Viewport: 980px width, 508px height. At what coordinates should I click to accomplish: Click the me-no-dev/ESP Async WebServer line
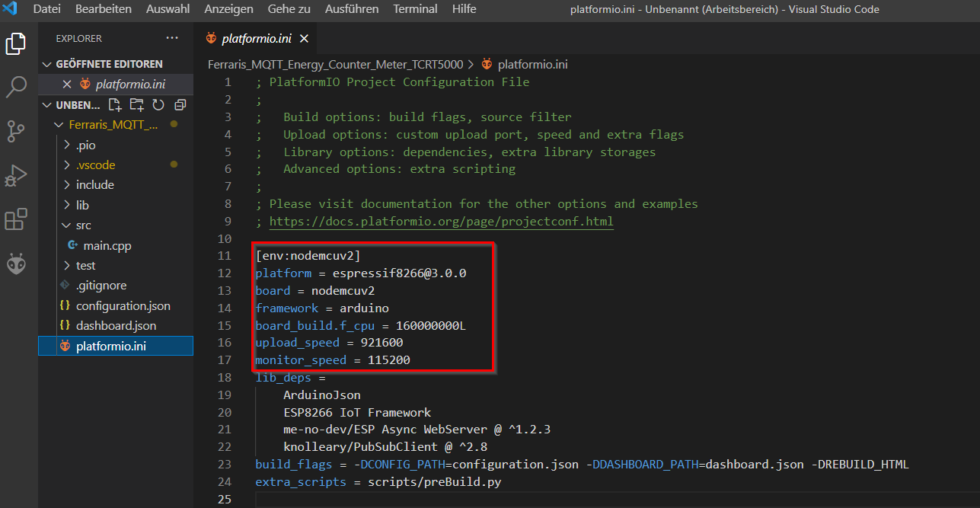417,430
